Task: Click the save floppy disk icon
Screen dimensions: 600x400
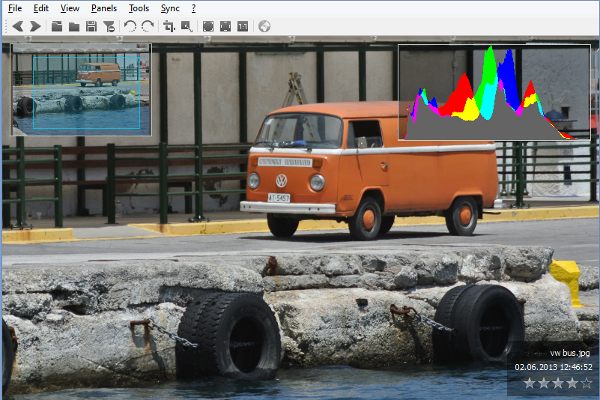Action: pos(91,26)
